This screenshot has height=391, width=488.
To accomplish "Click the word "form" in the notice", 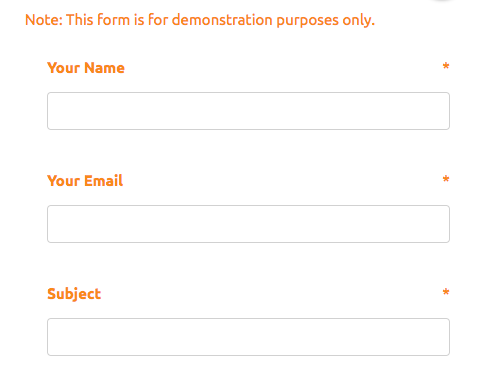I will 113,20.
